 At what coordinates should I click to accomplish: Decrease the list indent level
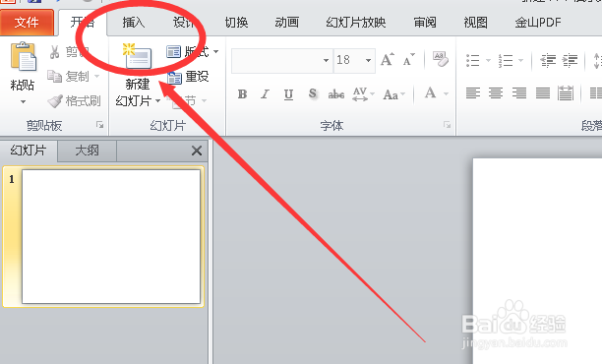548,60
